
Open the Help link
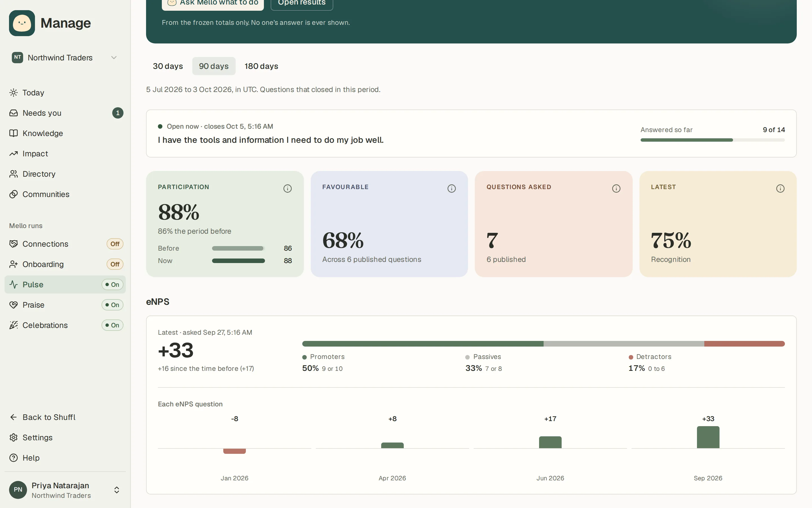pos(65,458)
